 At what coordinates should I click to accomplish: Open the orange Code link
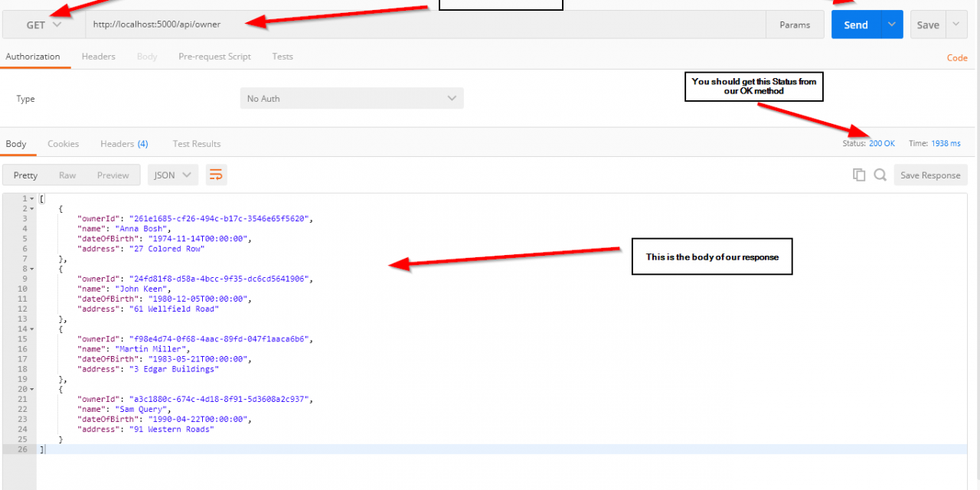(x=957, y=57)
